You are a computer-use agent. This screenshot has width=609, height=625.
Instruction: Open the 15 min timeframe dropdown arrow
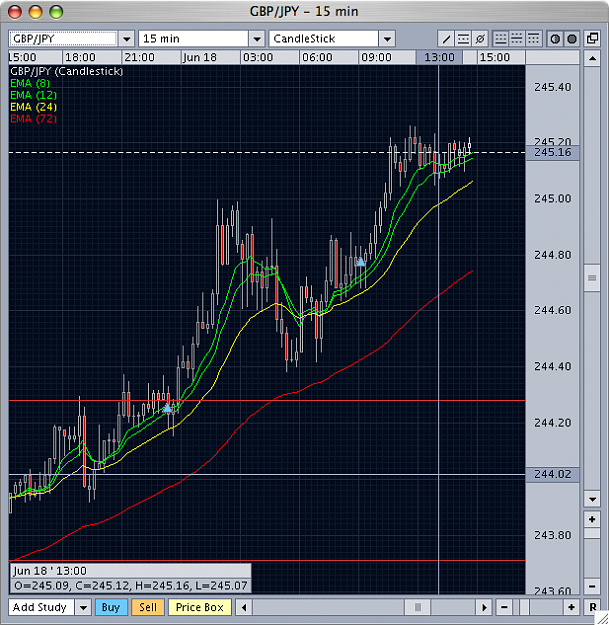pyautogui.click(x=257, y=39)
